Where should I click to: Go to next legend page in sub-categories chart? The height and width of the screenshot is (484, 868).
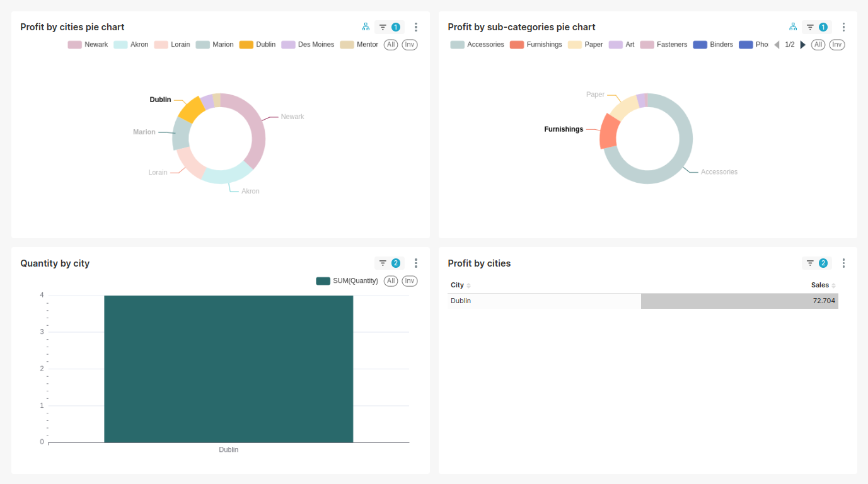[802, 45]
